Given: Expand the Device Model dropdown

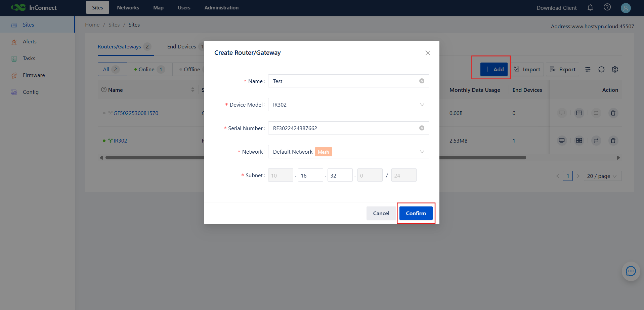Looking at the screenshot, I should tap(348, 105).
